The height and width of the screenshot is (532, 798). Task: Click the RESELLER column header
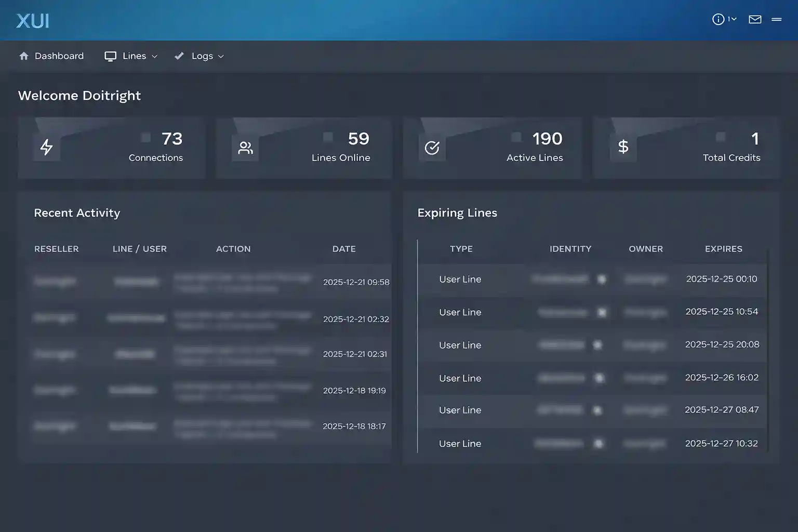[57, 249]
